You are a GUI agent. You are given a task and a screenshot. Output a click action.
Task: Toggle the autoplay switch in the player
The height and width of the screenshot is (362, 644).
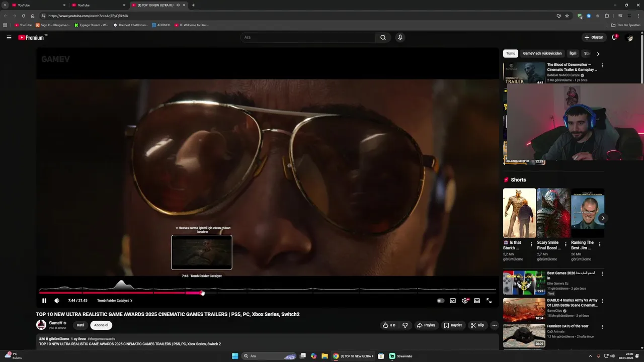441,301
